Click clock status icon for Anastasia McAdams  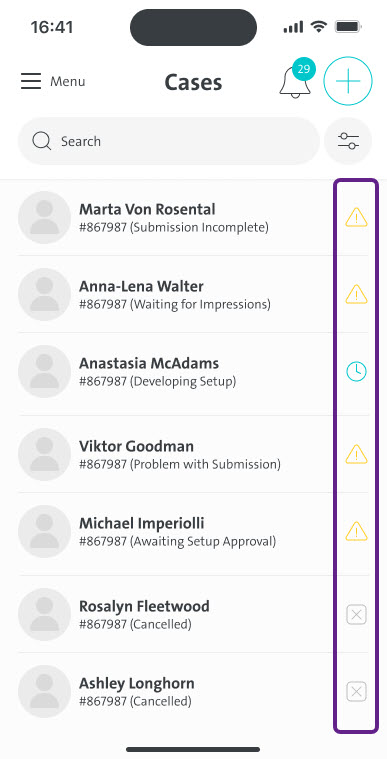pyautogui.click(x=356, y=372)
